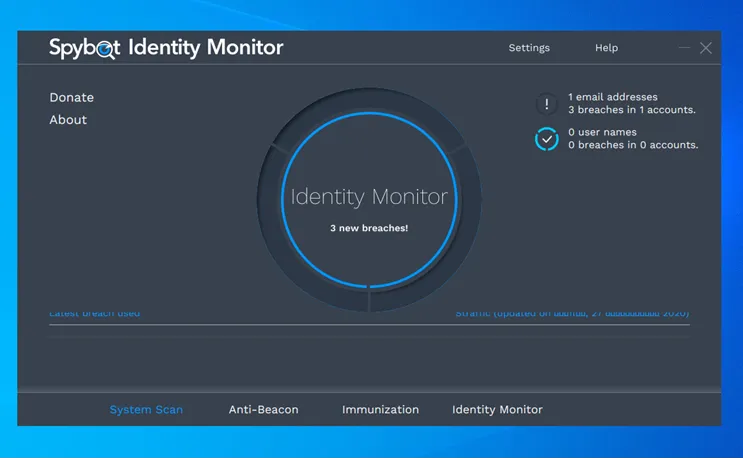The height and width of the screenshot is (459, 743).
Task: Click '3 breaches in 1 accounts.' text
Action: (x=632, y=110)
